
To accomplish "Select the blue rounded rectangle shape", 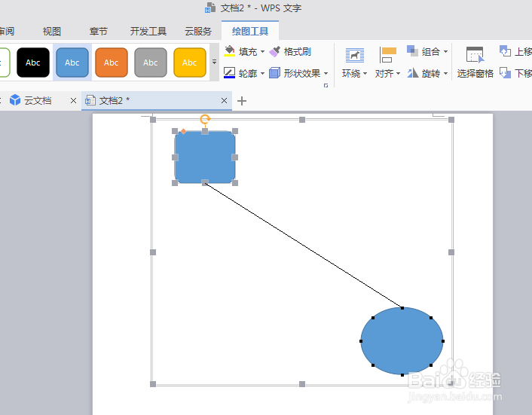I will (205, 157).
